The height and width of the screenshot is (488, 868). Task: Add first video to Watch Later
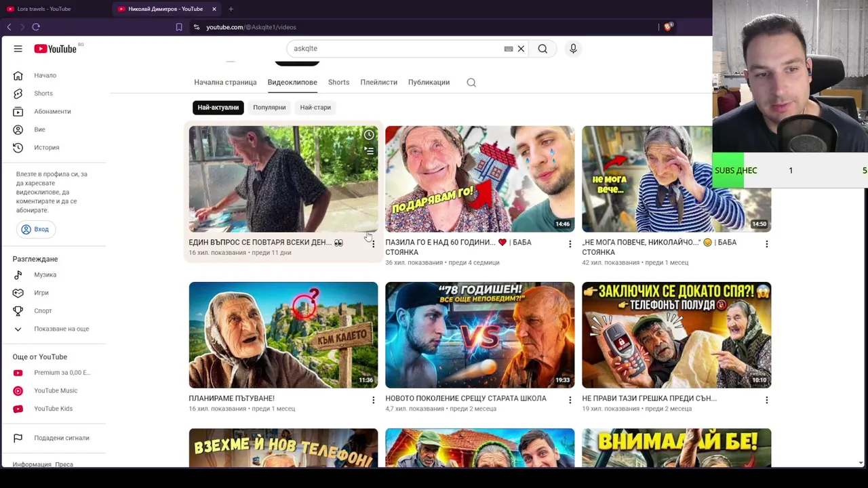pos(369,135)
